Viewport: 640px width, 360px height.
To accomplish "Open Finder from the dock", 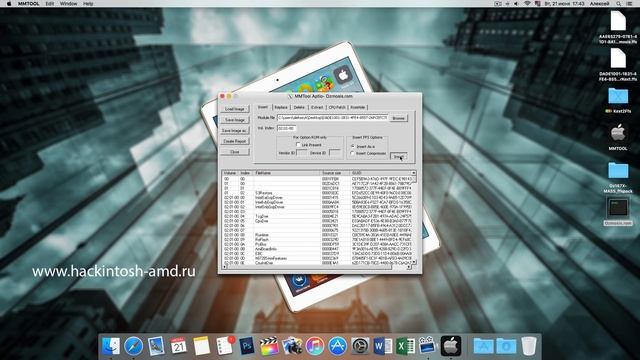I will (111, 346).
